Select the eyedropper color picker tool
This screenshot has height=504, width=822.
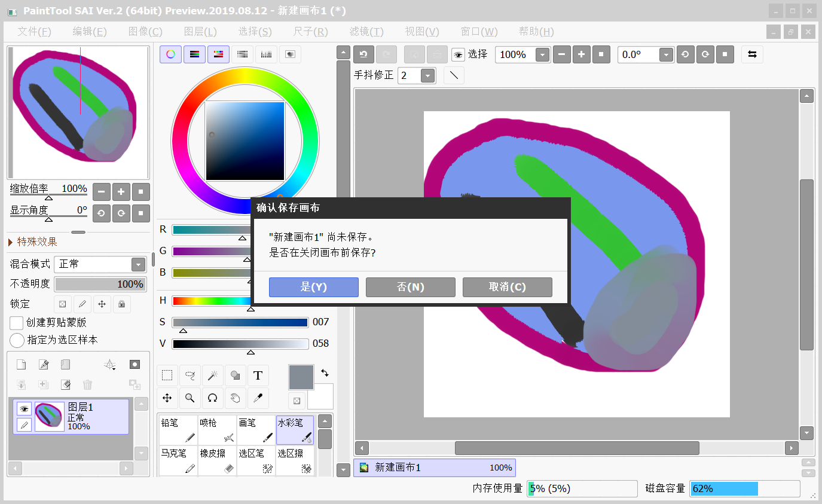tap(258, 398)
